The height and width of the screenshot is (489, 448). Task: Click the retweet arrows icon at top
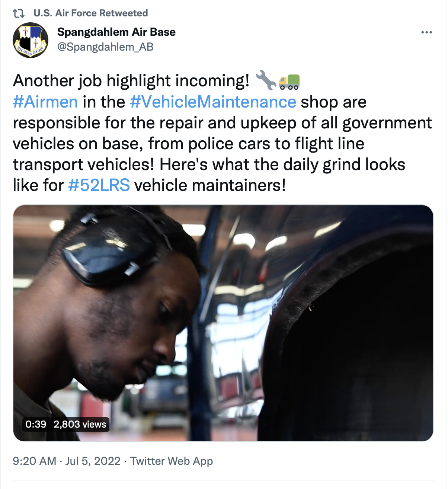click(x=19, y=14)
